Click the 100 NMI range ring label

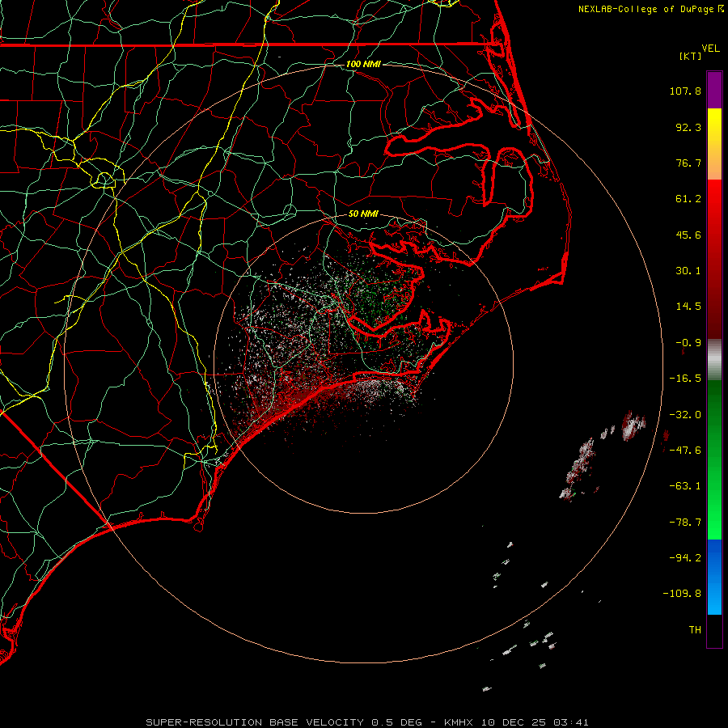[x=363, y=64]
